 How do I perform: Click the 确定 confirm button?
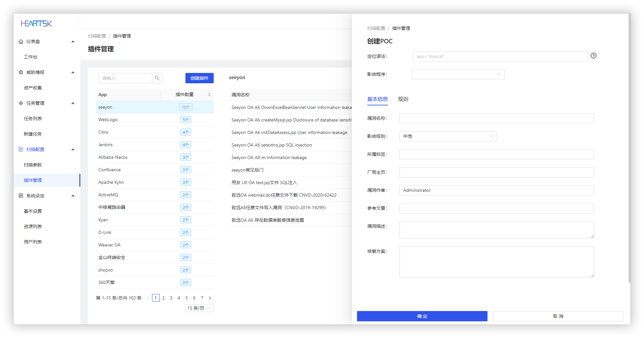[422, 316]
